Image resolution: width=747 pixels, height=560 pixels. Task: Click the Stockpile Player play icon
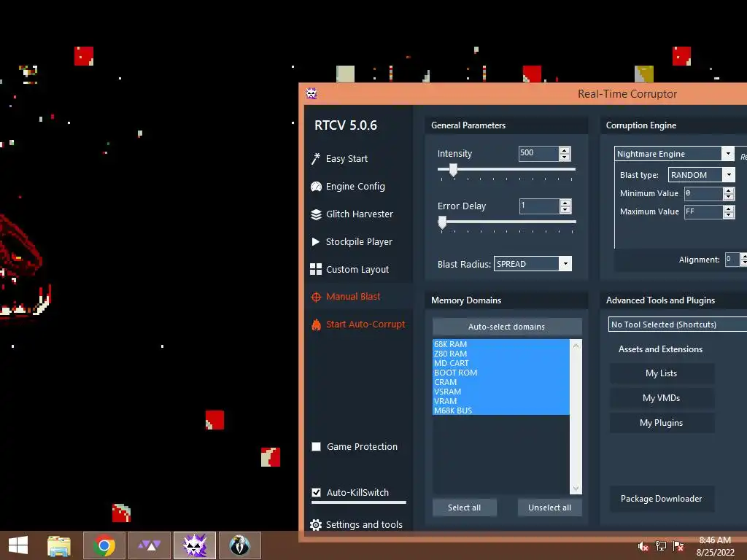tap(315, 242)
